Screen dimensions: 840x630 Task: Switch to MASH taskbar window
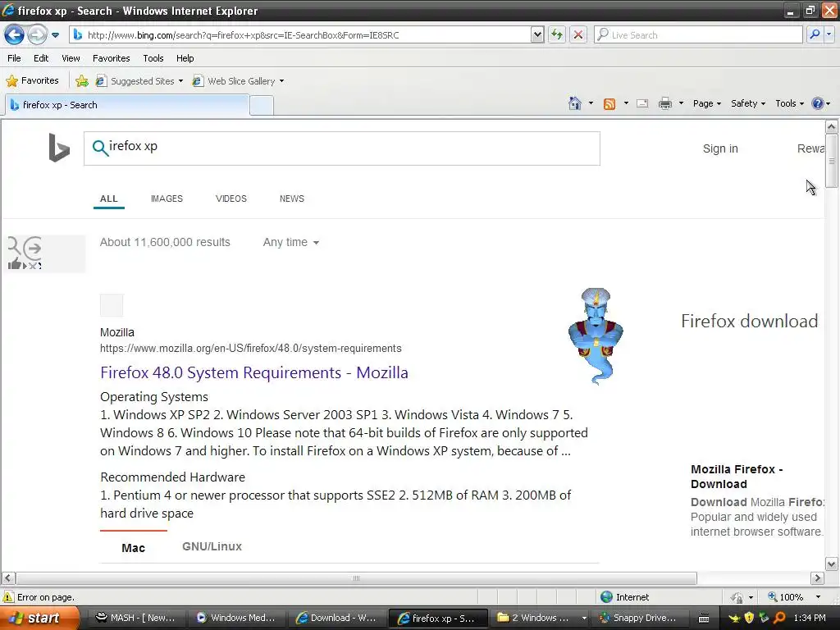click(x=135, y=618)
